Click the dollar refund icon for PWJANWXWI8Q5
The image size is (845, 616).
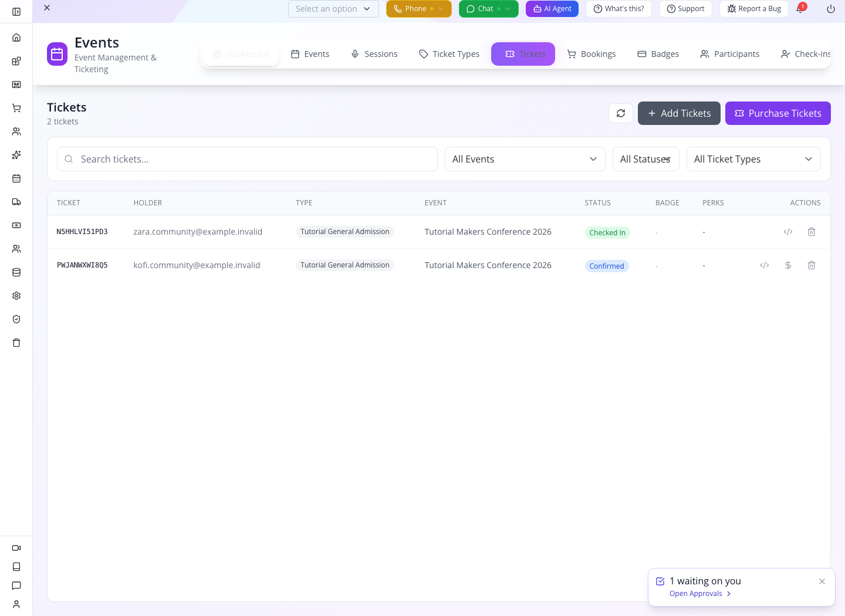click(788, 265)
